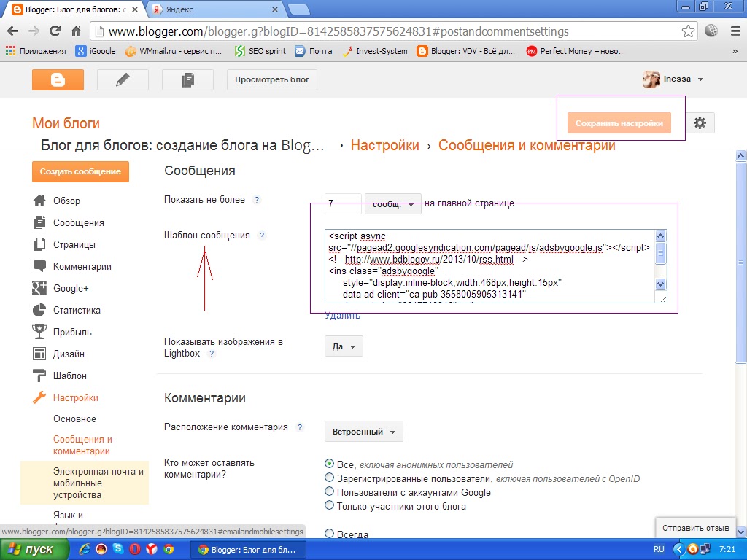Launch Opera from the taskbar quick launch
The height and width of the screenshot is (560, 747).
click(135, 549)
